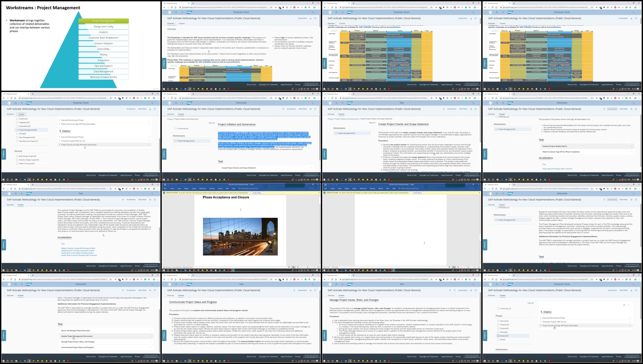Open Update Project Management Documents task row
The width and height of the screenshot is (643, 364).
click(x=106, y=336)
